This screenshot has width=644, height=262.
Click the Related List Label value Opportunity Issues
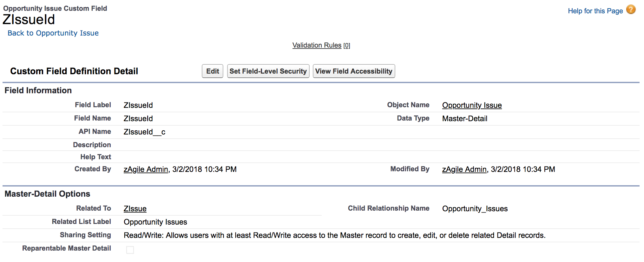tap(155, 222)
